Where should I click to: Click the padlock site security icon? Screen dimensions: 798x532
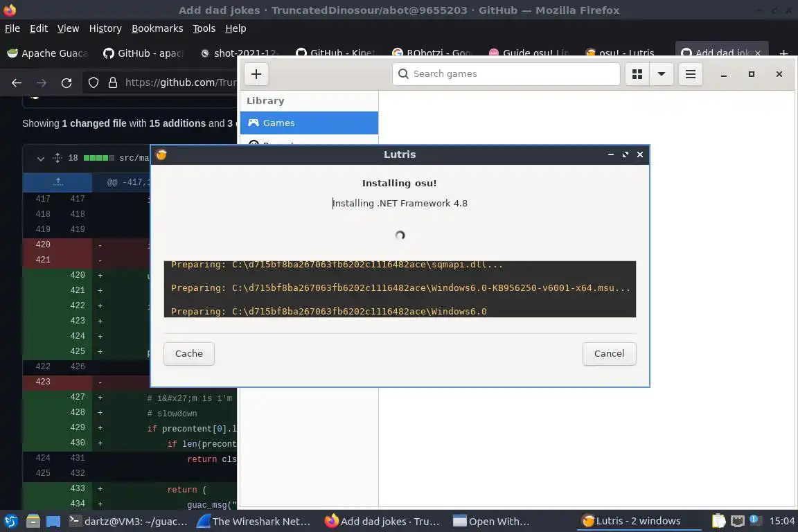tap(112, 82)
